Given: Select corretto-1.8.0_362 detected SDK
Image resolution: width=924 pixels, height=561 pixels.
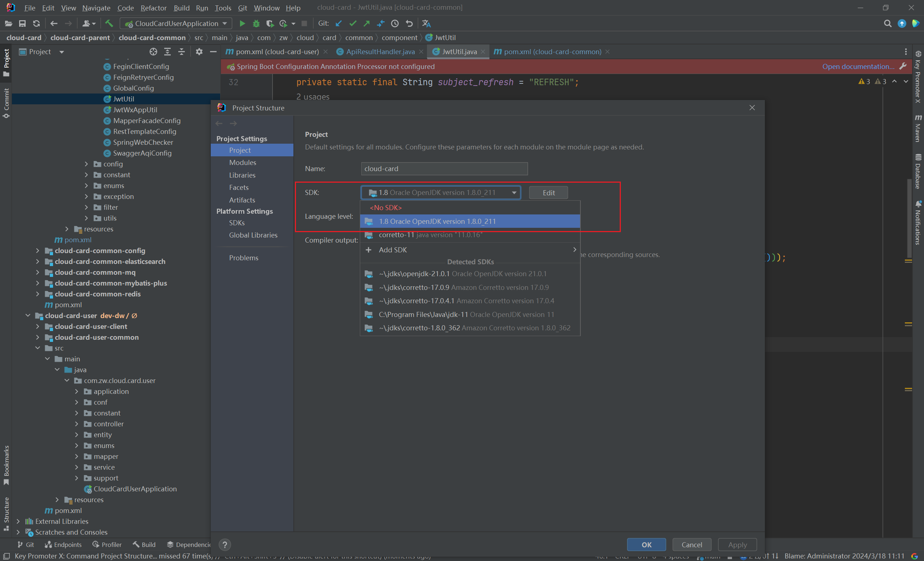Looking at the screenshot, I should pyautogui.click(x=470, y=328).
